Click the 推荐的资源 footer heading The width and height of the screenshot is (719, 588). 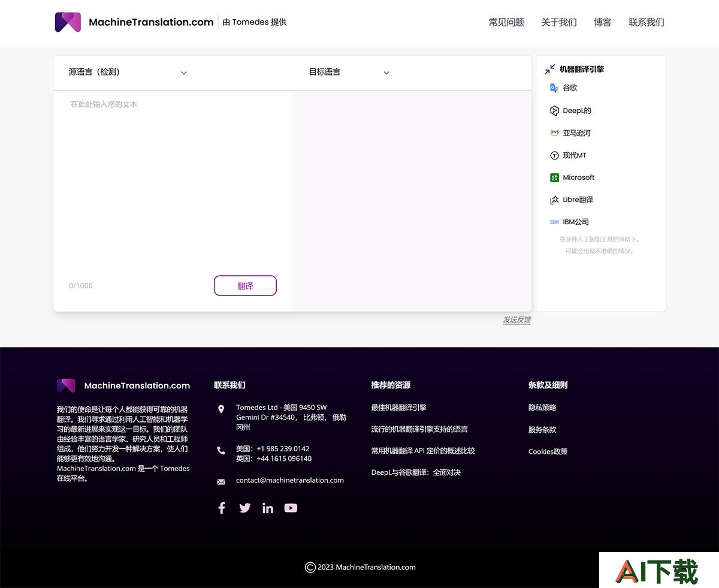click(391, 385)
